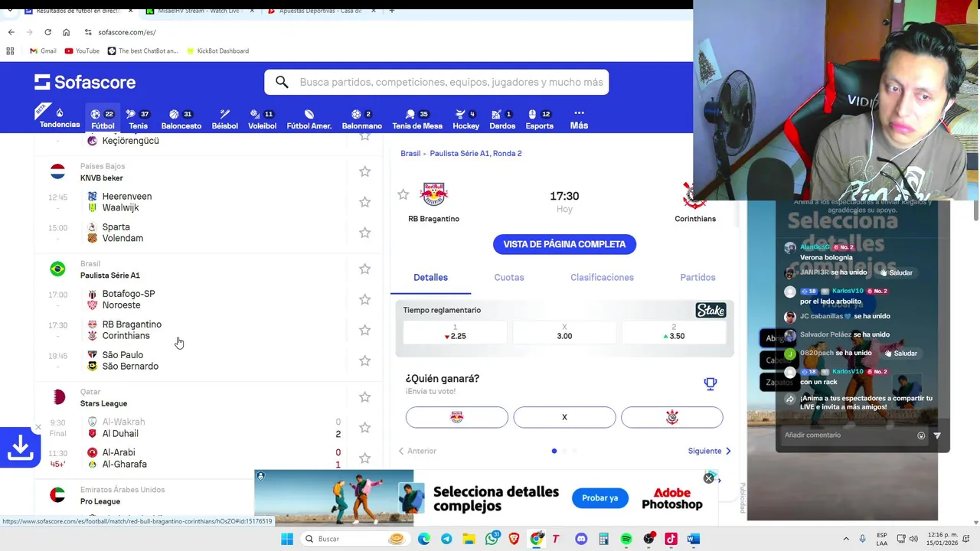The width and height of the screenshot is (980, 551).
Task: Click the Sofascore logo
Action: [x=85, y=82]
